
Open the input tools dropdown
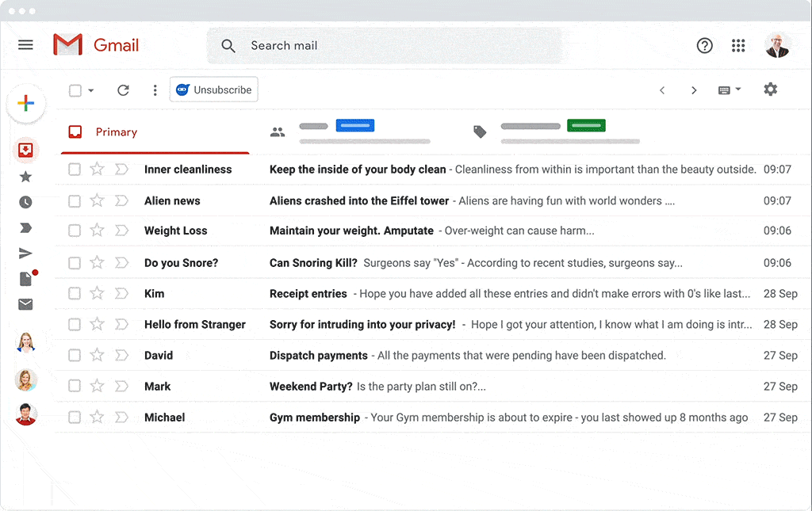coord(728,90)
